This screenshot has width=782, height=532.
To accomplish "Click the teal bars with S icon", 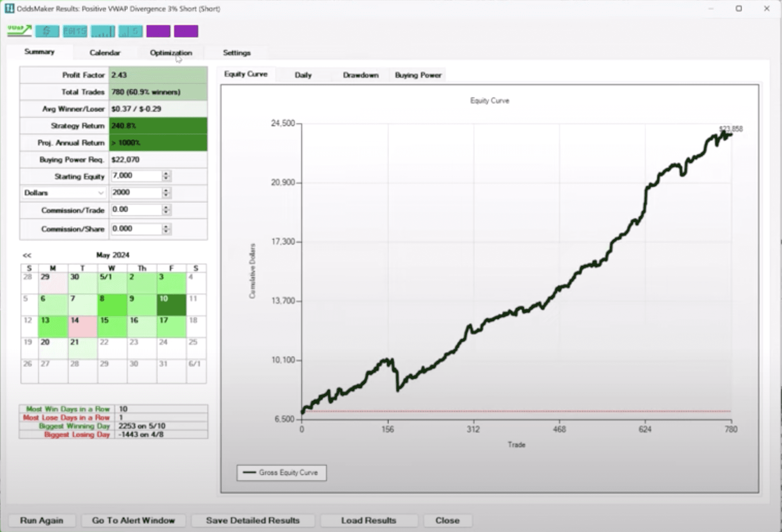I will point(130,31).
